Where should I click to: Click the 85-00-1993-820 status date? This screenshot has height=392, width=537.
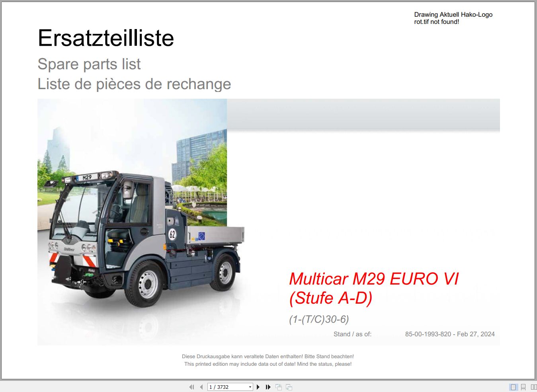[x=450, y=334]
